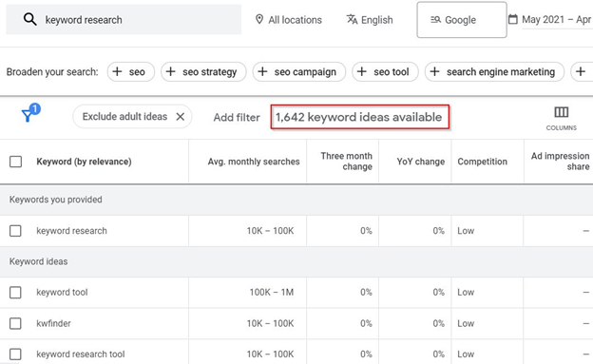
Task: Add 'seo tool' suggestion chip
Action: 385,71
